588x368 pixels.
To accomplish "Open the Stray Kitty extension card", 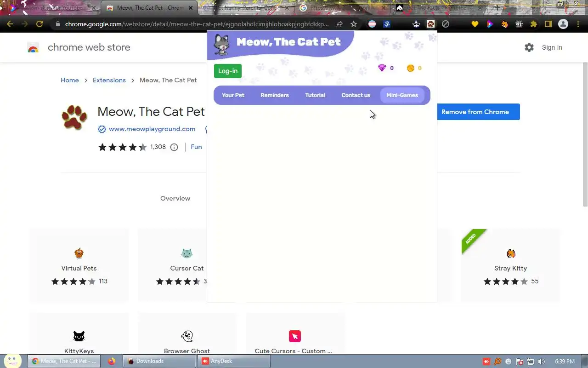I will point(511,265).
